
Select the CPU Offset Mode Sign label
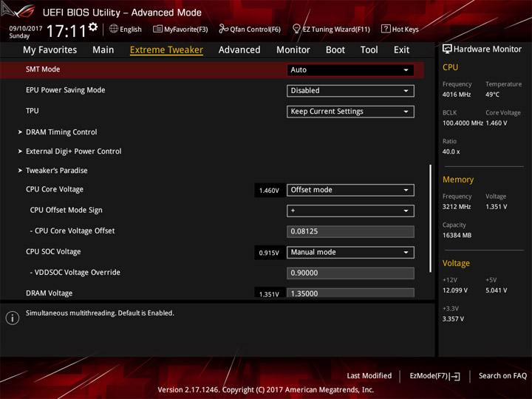[x=66, y=211]
